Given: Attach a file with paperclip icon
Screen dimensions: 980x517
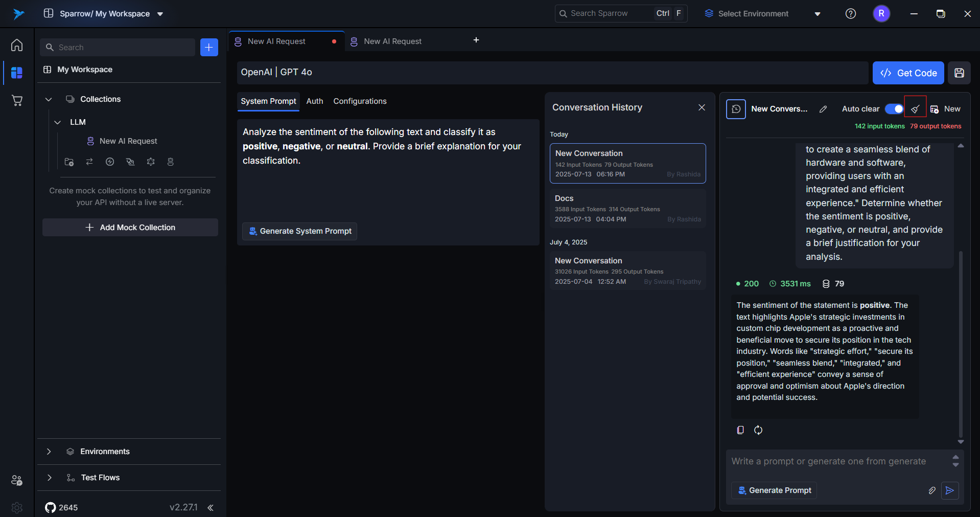Looking at the screenshot, I should [932, 490].
